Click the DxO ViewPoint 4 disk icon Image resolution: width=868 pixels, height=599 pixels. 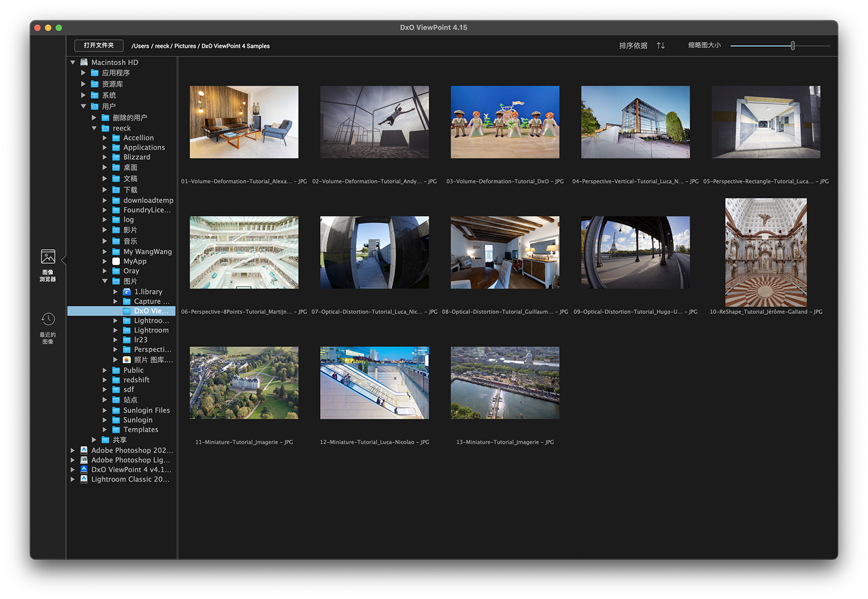point(84,469)
